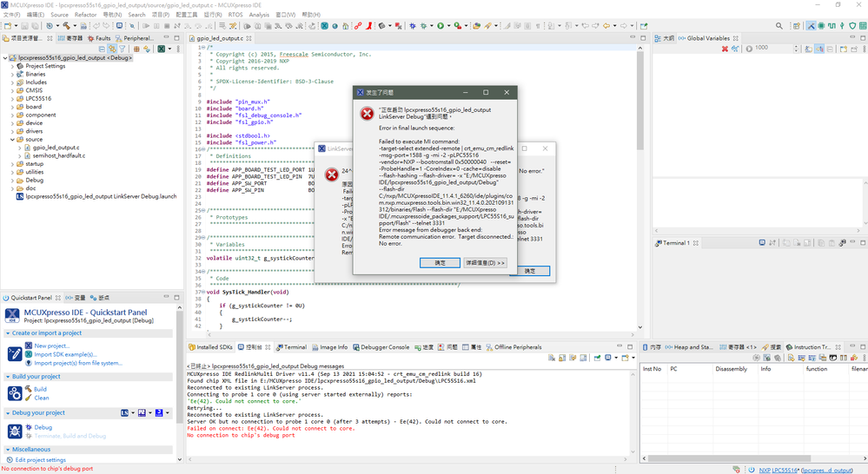Screen dimensions: 868x474
Task: Open the RTOS menu
Action: (235, 15)
